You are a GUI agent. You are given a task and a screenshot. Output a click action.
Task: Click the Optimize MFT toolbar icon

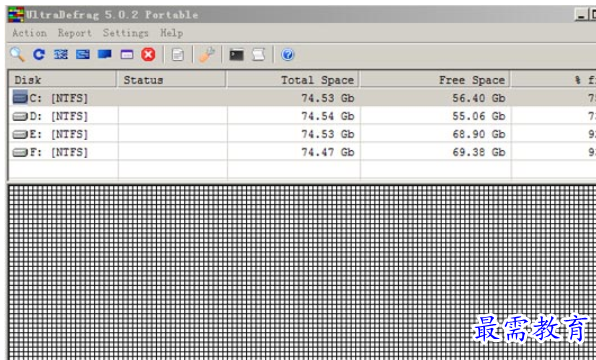click(127, 55)
